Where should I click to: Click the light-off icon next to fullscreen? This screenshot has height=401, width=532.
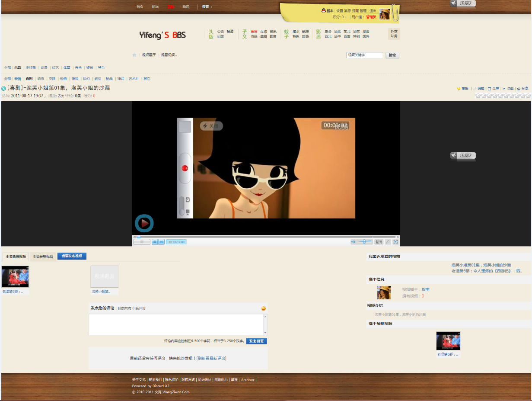coord(388,242)
